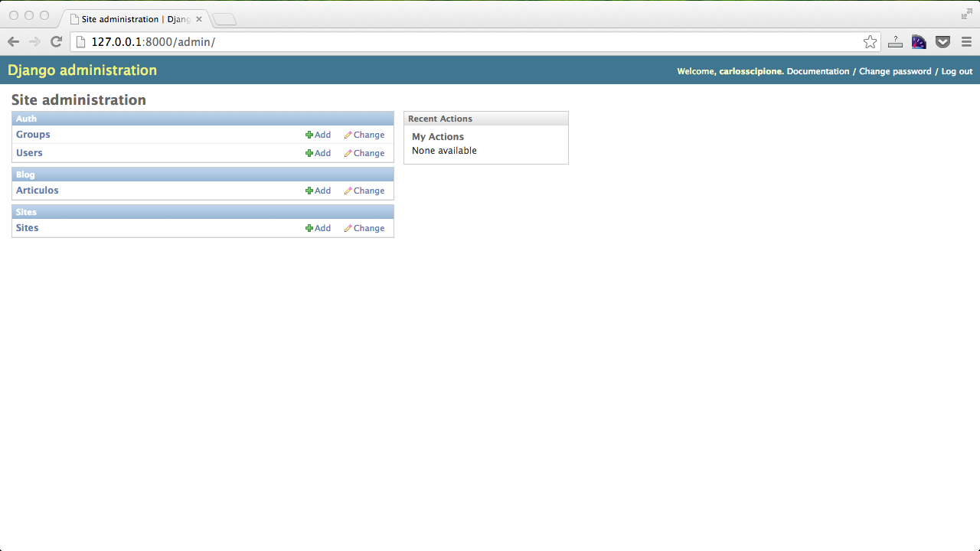Click the Add link for Groups
Viewport: 980px width, 551px height.
322,135
